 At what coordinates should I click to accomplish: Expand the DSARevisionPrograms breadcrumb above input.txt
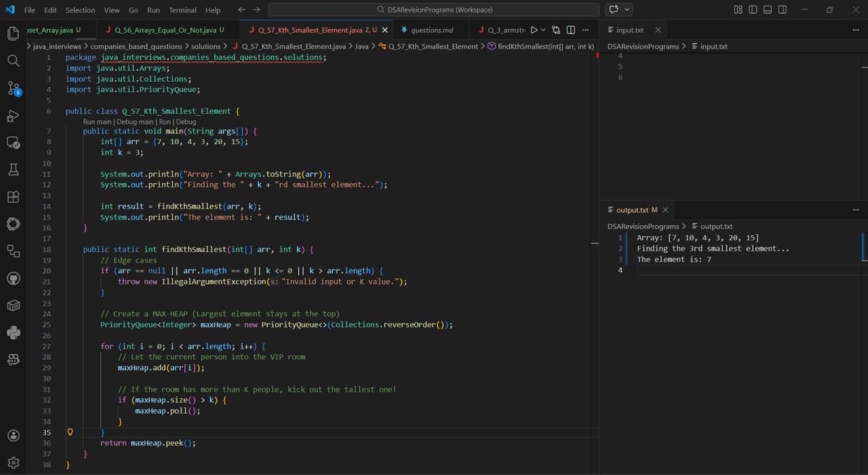(x=643, y=46)
